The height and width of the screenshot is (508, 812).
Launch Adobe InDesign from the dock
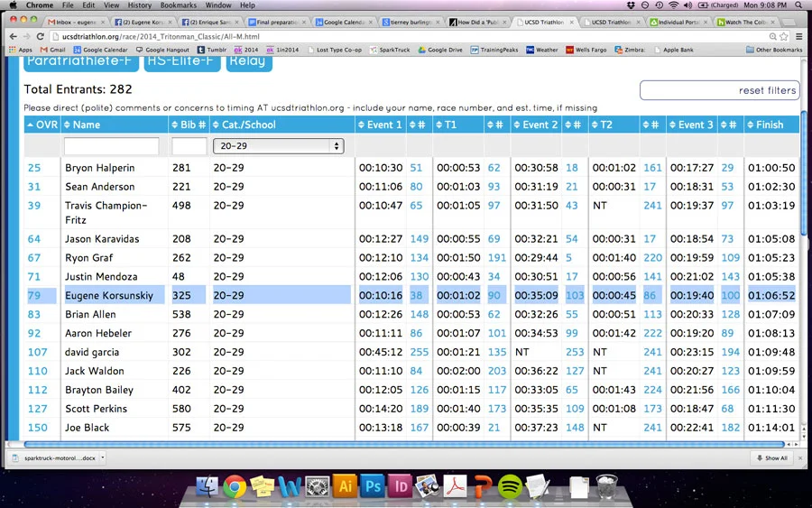coord(401,486)
